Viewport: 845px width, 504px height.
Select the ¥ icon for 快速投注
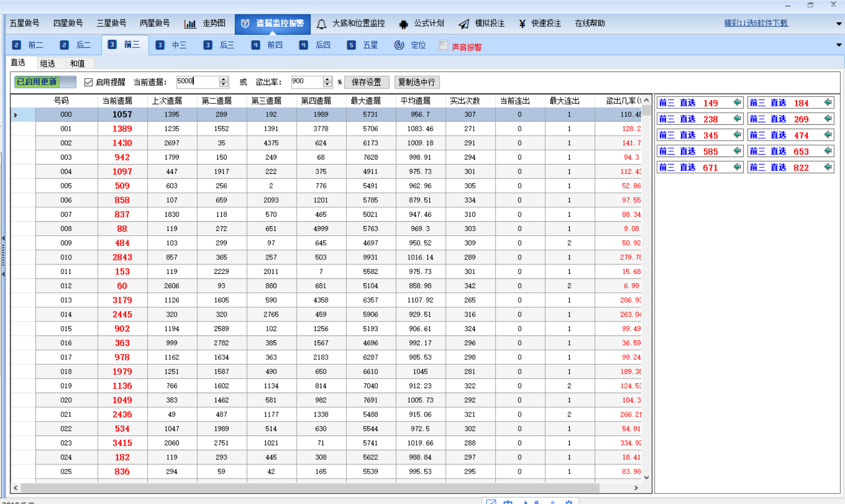(521, 23)
